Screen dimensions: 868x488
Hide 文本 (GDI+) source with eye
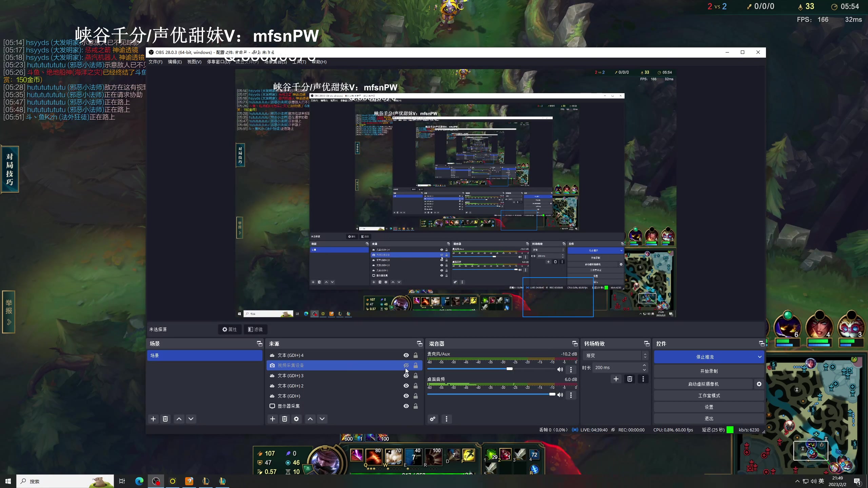pyautogui.click(x=406, y=396)
